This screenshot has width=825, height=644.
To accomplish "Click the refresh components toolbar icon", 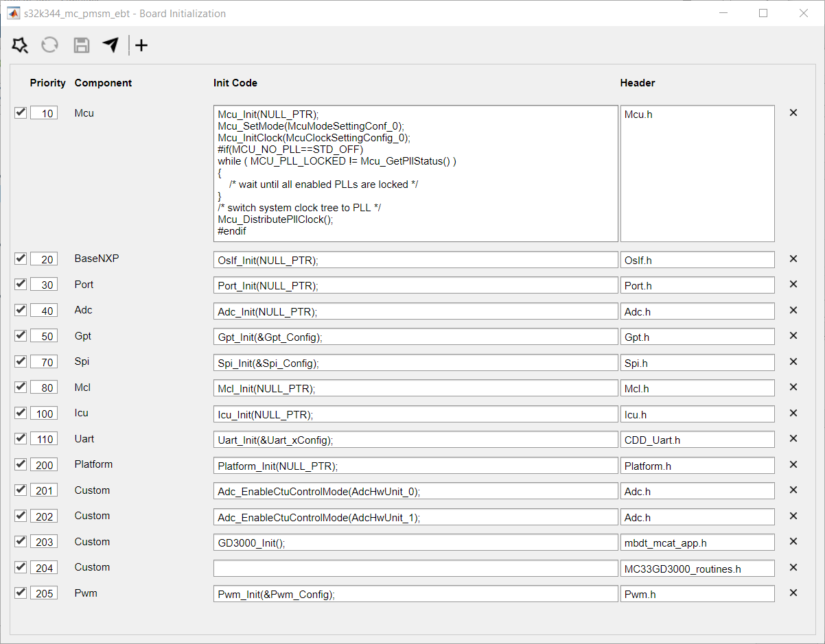I will [49, 45].
